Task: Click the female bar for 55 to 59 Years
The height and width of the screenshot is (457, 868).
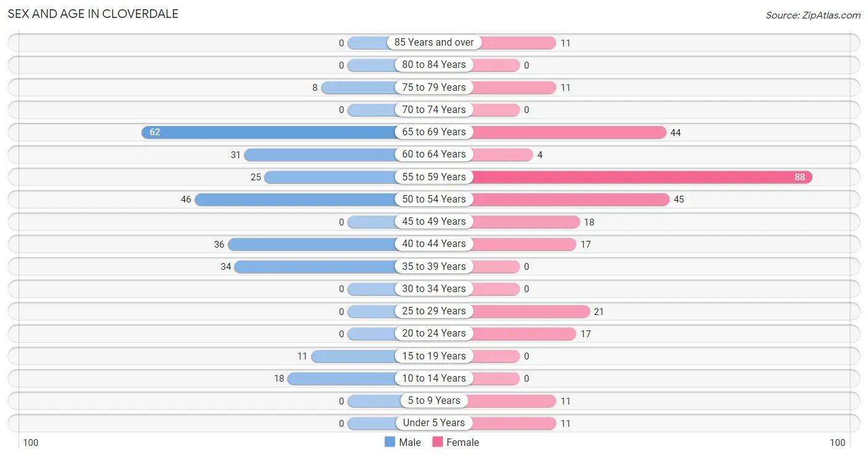Action: pos(641,177)
